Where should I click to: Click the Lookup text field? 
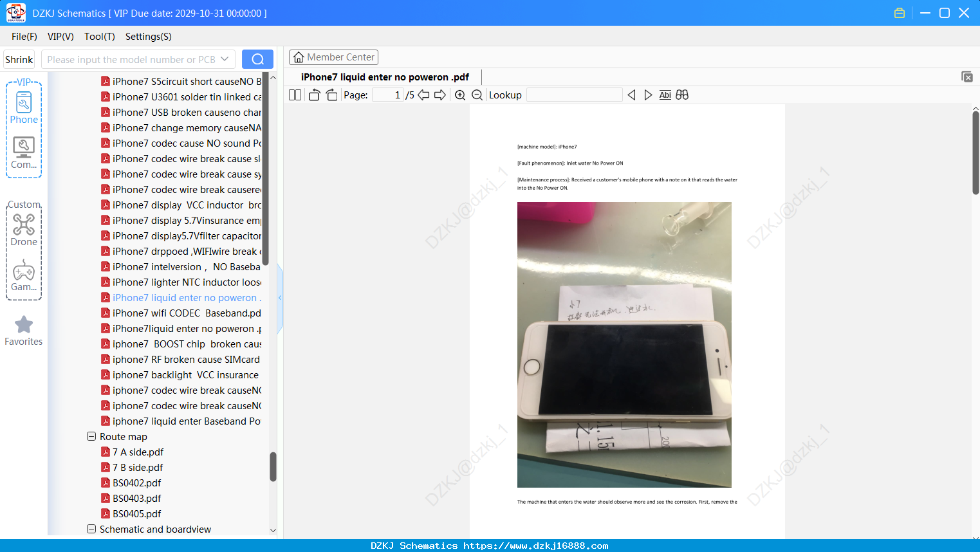tap(575, 95)
